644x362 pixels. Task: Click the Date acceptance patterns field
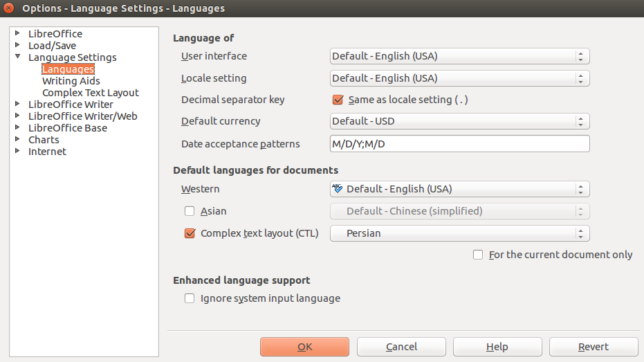(x=459, y=144)
